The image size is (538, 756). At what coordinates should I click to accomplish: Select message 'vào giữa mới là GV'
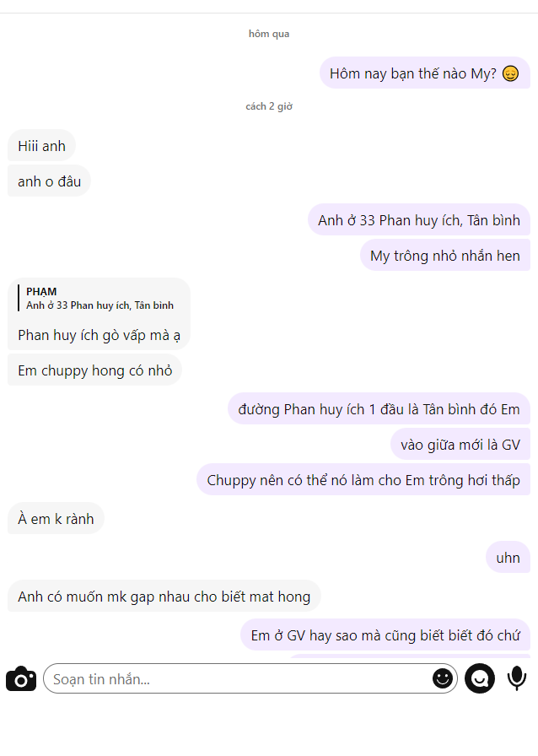click(x=460, y=444)
